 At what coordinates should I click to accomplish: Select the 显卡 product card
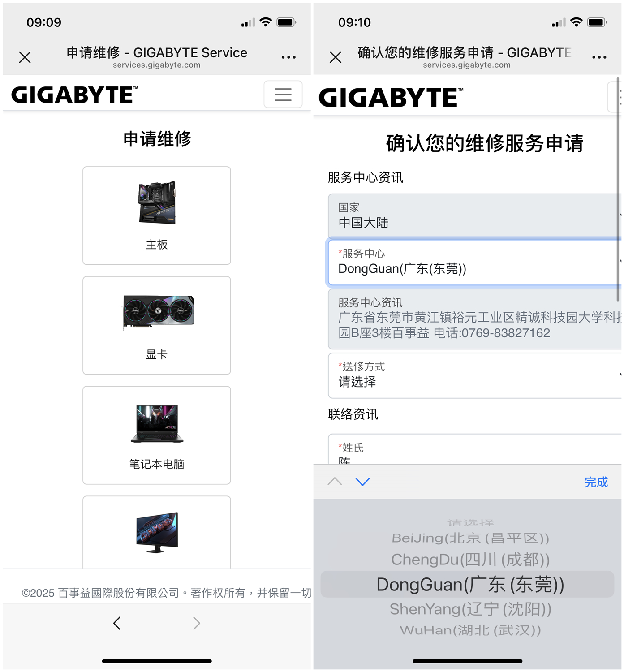[x=157, y=325]
